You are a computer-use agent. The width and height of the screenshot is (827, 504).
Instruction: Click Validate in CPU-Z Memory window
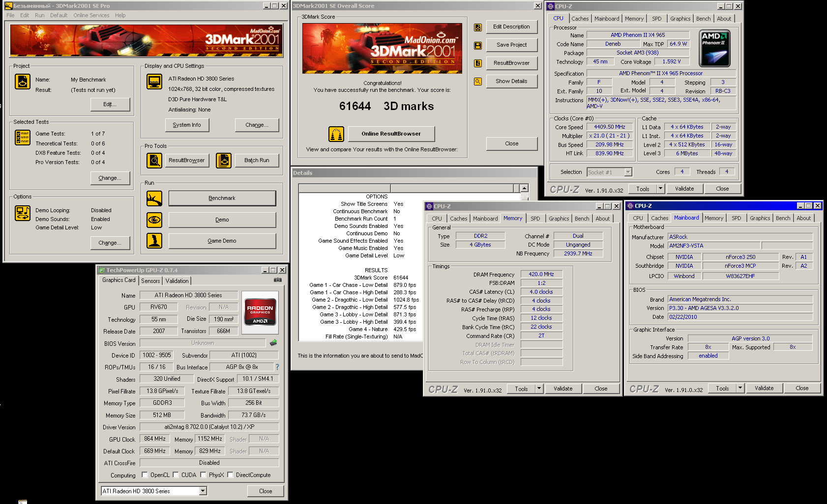coord(563,389)
